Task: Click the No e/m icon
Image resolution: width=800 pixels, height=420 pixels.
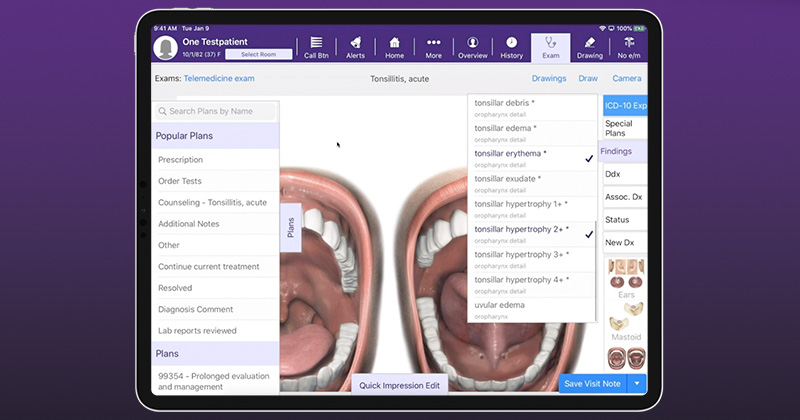Action: pyautogui.click(x=629, y=48)
